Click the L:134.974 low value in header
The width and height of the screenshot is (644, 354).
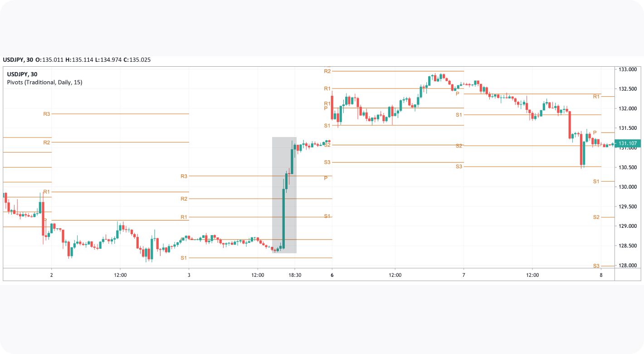[108, 59]
